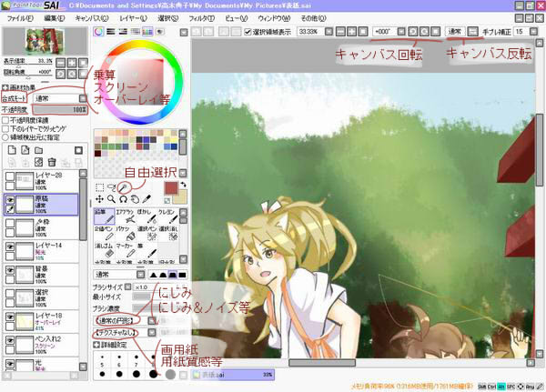Rotate view counterclockwise in the navigator
The width and height of the screenshot is (546, 392).
coord(61,74)
